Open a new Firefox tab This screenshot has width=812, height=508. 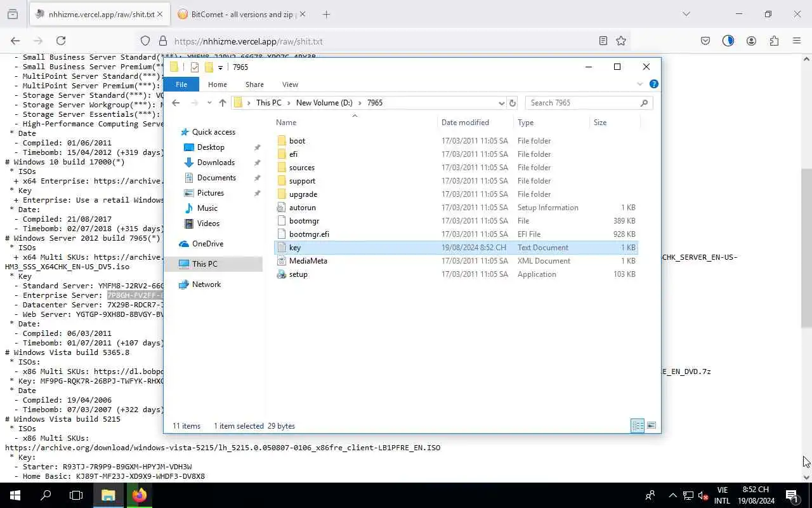(326, 14)
